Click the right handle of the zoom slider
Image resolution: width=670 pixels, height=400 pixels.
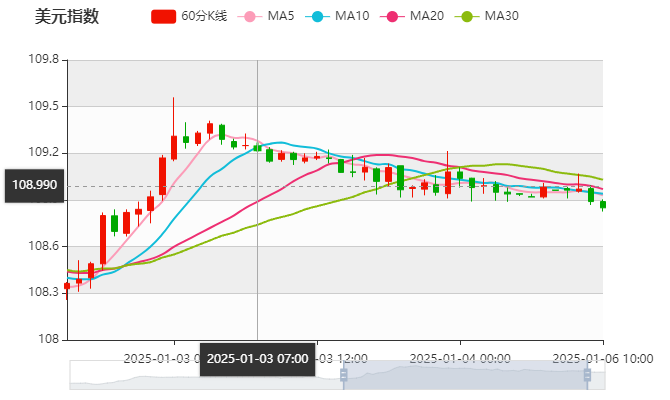(589, 375)
